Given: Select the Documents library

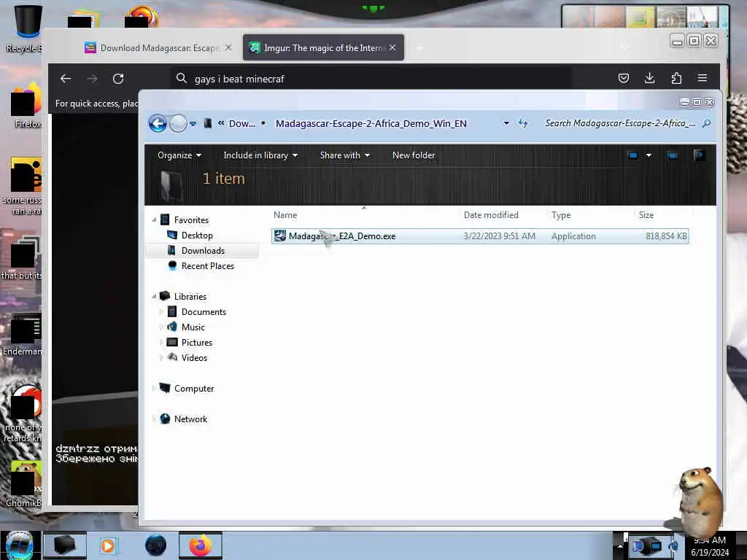Looking at the screenshot, I should [x=204, y=312].
